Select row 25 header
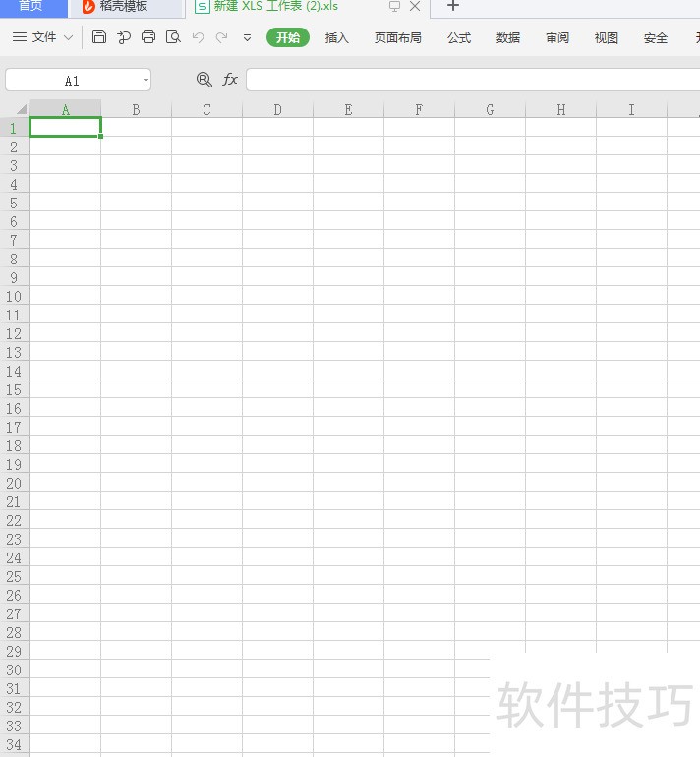The height and width of the screenshot is (757, 700). 15,576
